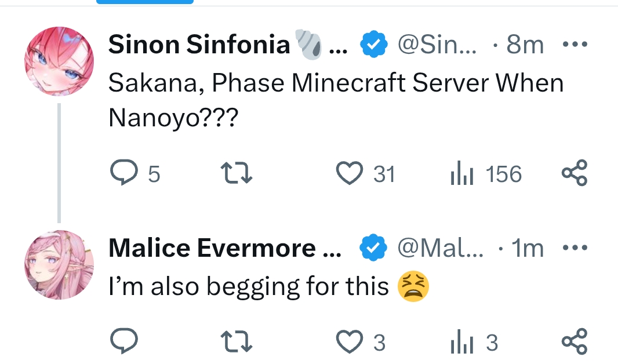Share Sinon Sinfonia's tweet

[x=575, y=174]
